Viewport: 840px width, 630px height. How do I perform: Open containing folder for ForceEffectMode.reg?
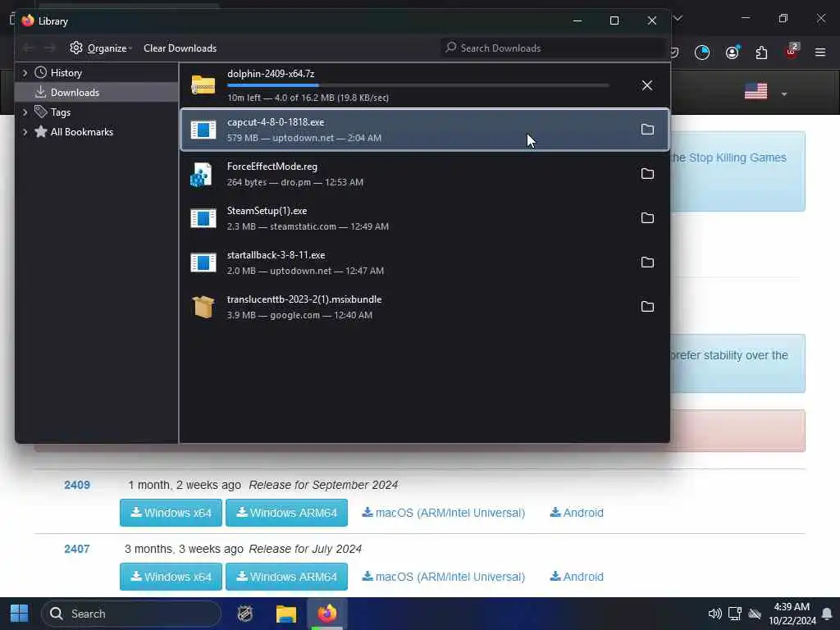click(647, 174)
